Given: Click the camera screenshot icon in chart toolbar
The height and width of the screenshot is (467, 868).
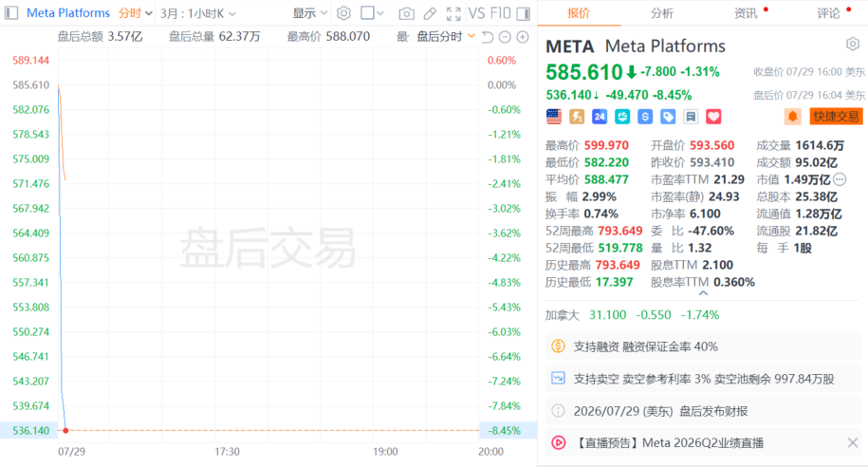Looking at the screenshot, I should [406, 13].
